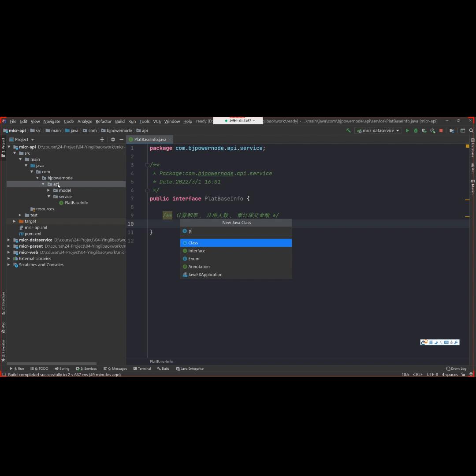Image resolution: width=476 pixels, height=476 pixels.
Task: Open the Refactor menu
Action: (x=103, y=121)
